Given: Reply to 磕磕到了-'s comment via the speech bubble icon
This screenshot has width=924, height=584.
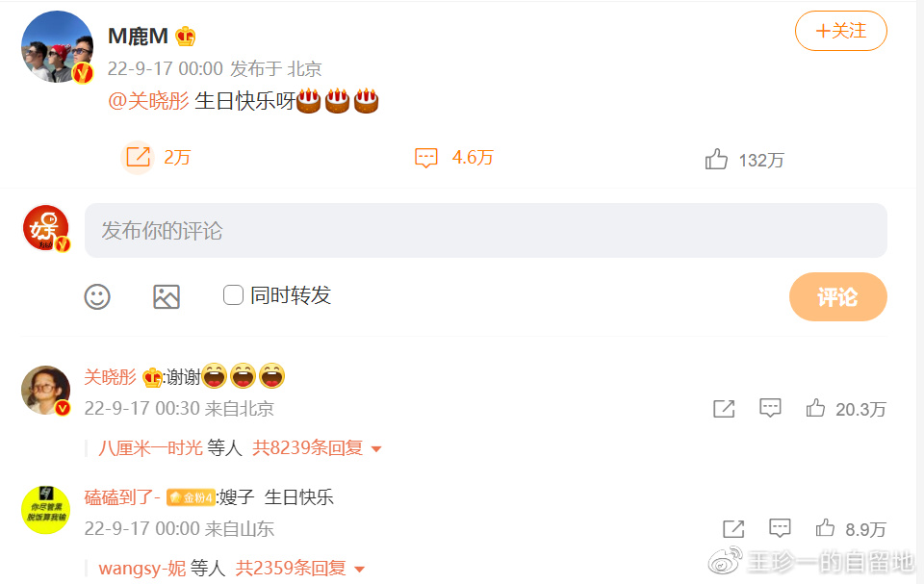Looking at the screenshot, I should point(780,528).
